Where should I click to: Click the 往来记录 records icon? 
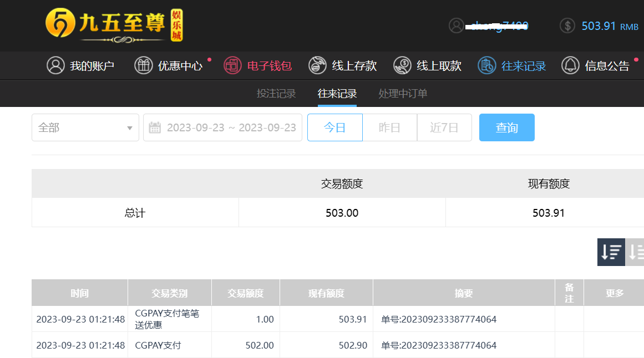point(486,65)
